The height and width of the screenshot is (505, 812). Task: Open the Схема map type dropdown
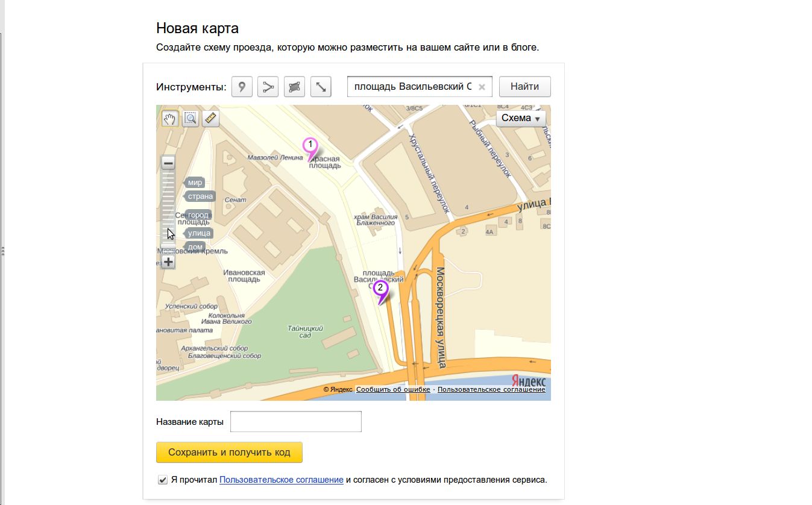[521, 118]
